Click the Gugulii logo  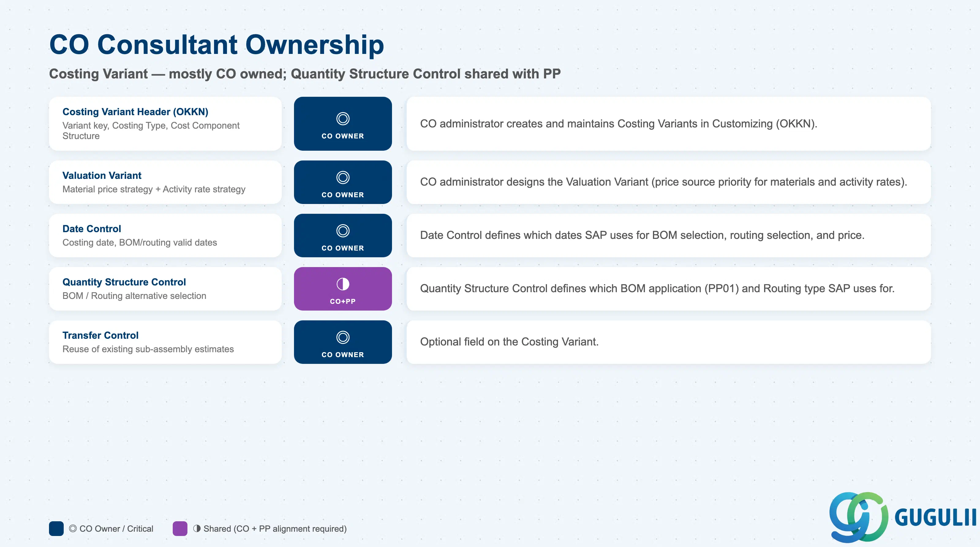tap(903, 517)
